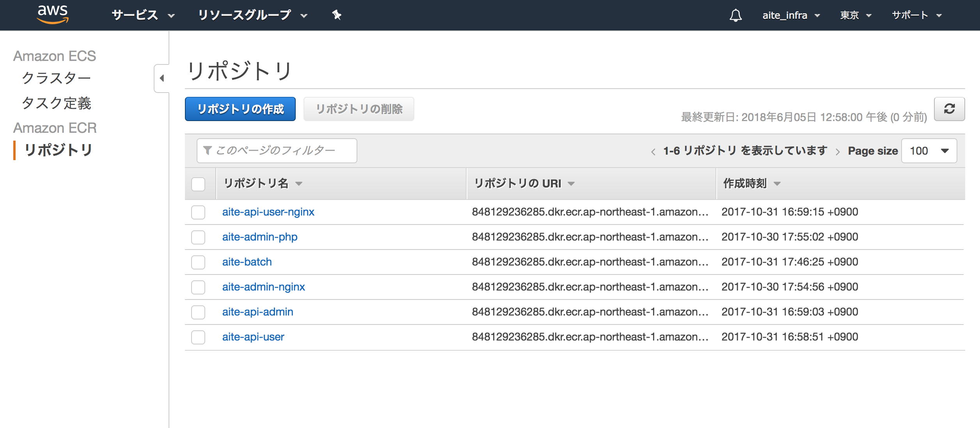Open the aite_infra account menu

point(791,15)
